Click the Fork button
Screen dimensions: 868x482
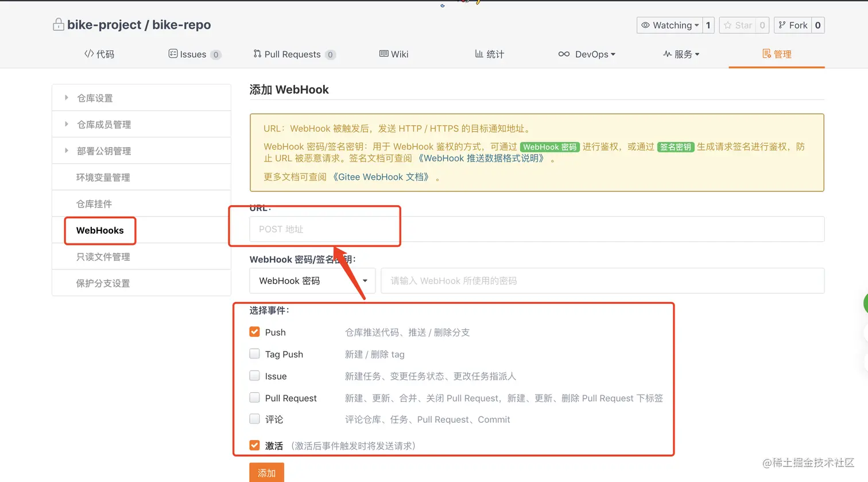(x=793, y=25)
